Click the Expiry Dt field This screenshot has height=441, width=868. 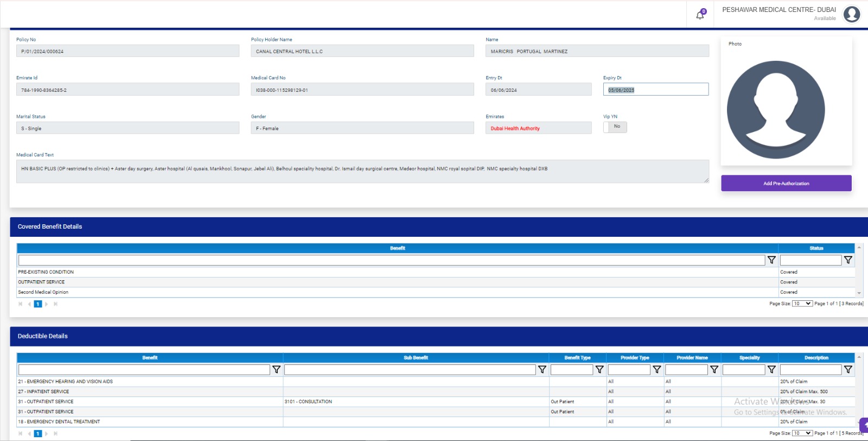(655, 90)
